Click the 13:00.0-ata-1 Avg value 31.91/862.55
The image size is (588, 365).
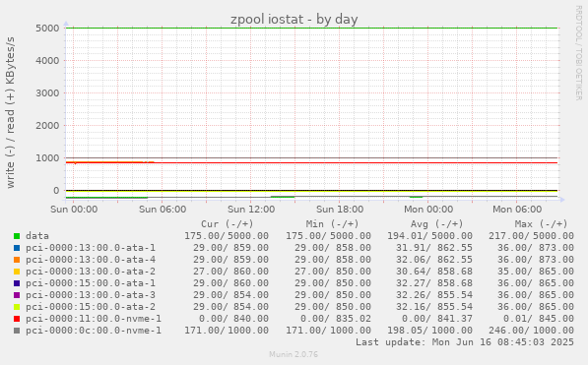(x=434, y=248)
